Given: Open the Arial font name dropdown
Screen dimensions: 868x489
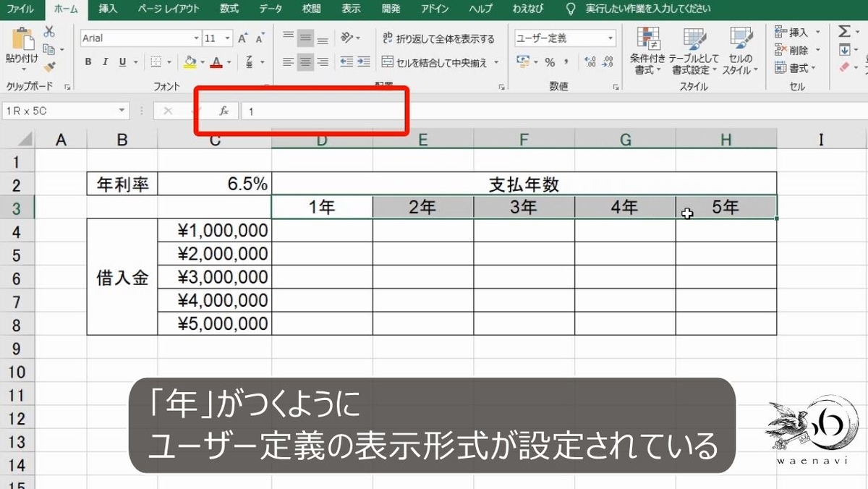Looking at the screenshot, I should 196,38.
